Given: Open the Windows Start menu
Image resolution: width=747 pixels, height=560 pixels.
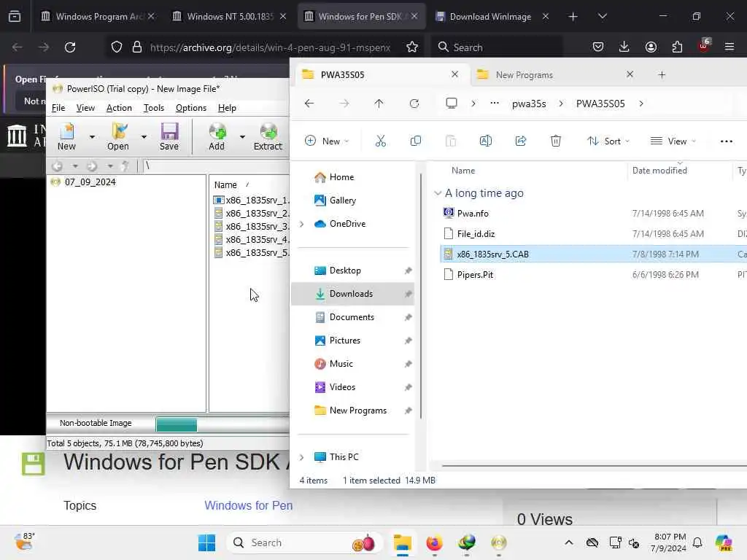Looking at the screenshot, I should click(206, 542).
